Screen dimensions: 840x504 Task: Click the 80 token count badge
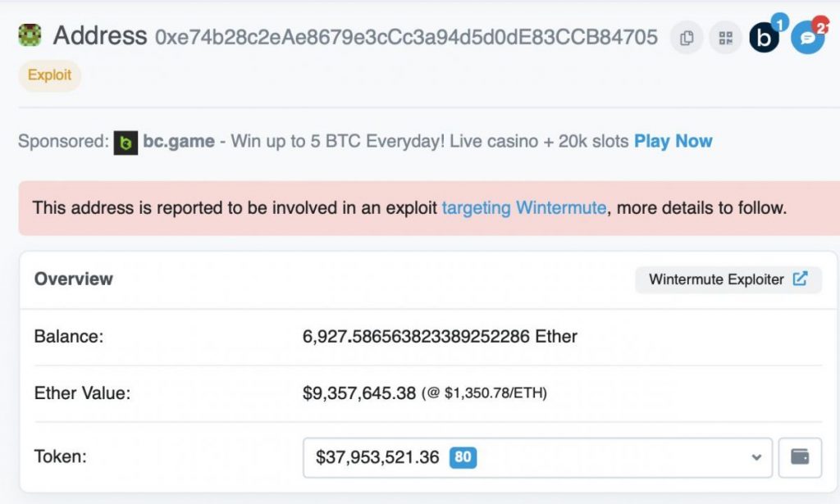[x=463, y=457]
